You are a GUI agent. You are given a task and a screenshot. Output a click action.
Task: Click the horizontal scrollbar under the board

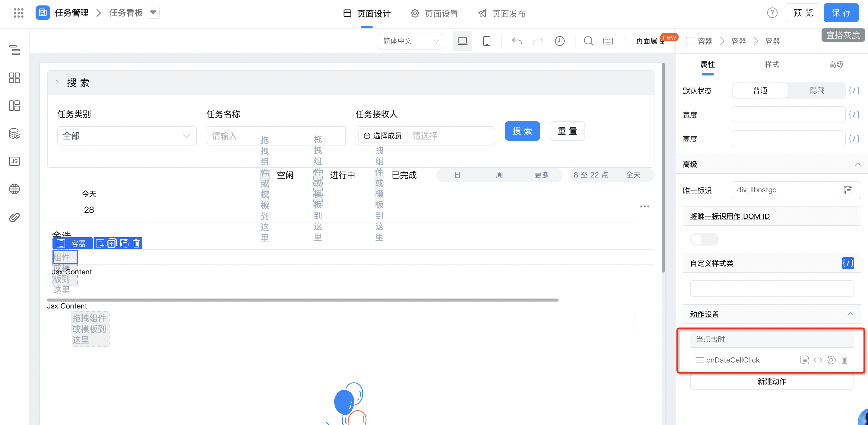(302, 300)
